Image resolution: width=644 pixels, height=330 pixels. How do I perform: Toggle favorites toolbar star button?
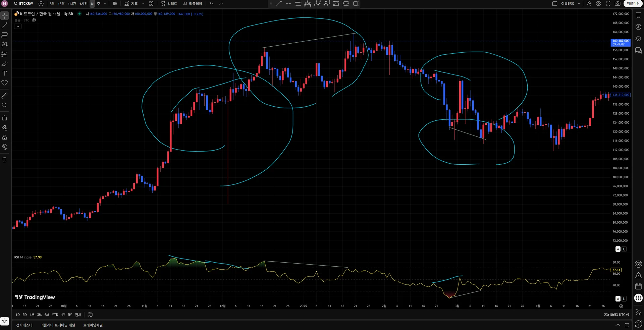5,321
